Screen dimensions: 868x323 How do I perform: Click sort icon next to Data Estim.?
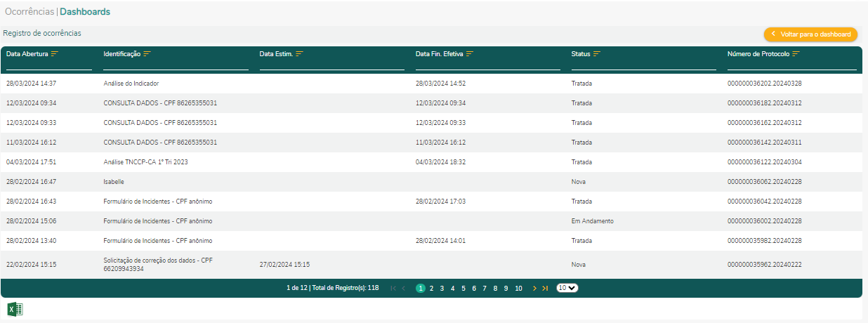point(299,54)
